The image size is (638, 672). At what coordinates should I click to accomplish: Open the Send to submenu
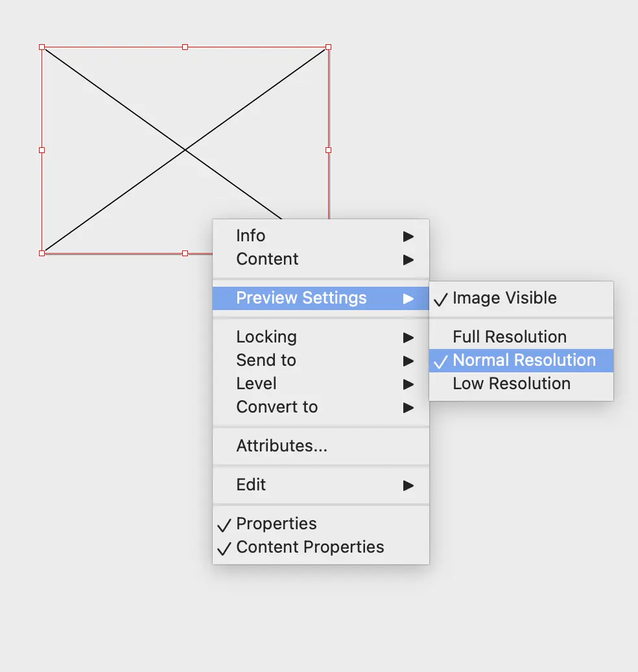coord(321,361)
